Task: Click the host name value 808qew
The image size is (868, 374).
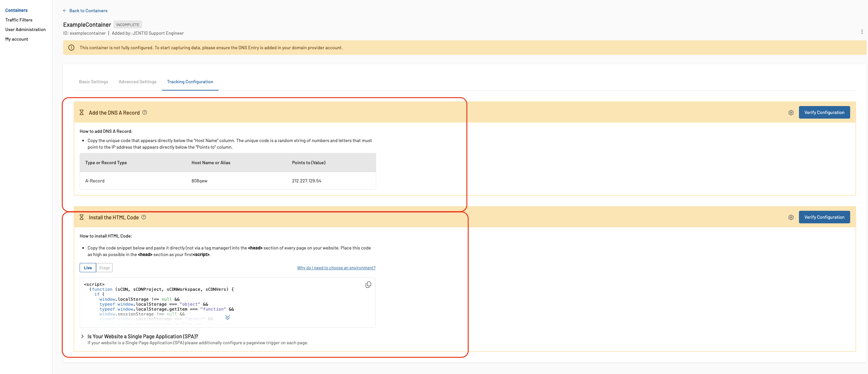Action: tap(199, 181)
